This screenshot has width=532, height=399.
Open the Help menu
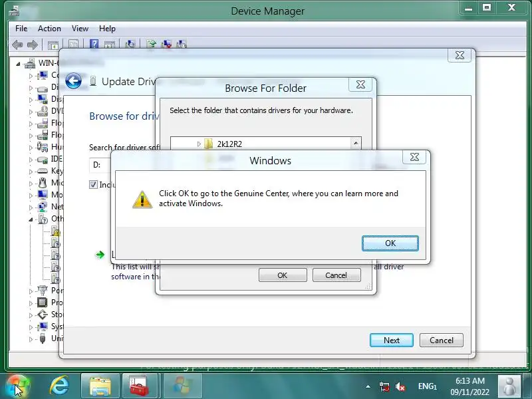tap(107, 29)
